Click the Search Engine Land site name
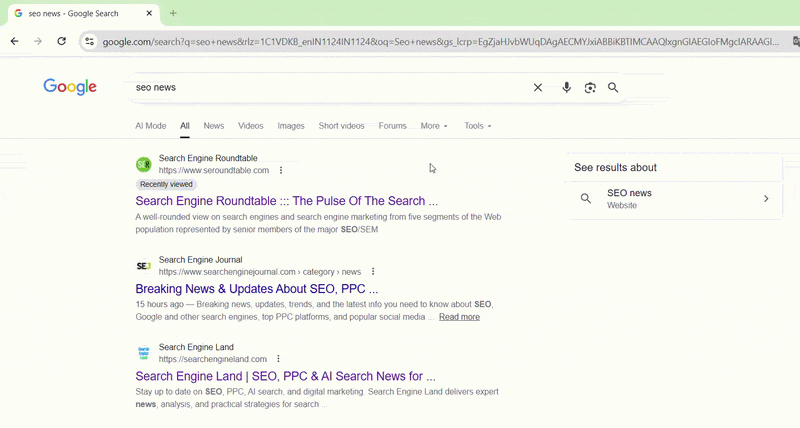 pyautogui.click(x=196, y=347)
